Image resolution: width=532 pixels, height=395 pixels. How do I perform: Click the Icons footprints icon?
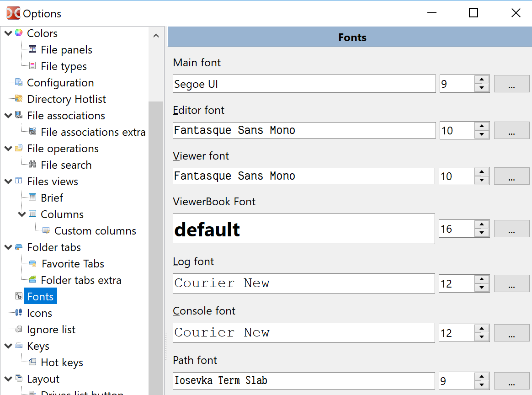[18, 313]
